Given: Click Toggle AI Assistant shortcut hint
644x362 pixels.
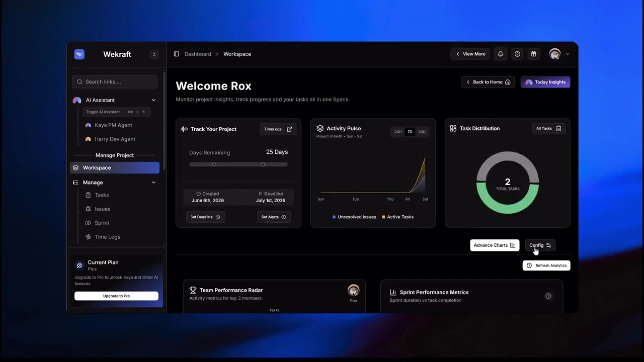Looking at the screenshot, I should point(116,112).
